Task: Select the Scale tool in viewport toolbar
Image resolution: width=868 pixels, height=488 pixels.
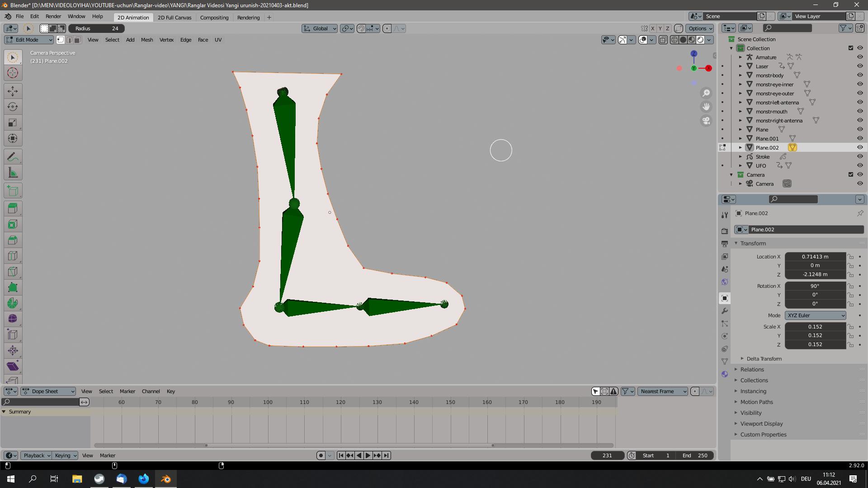Action: coord(13,122)
